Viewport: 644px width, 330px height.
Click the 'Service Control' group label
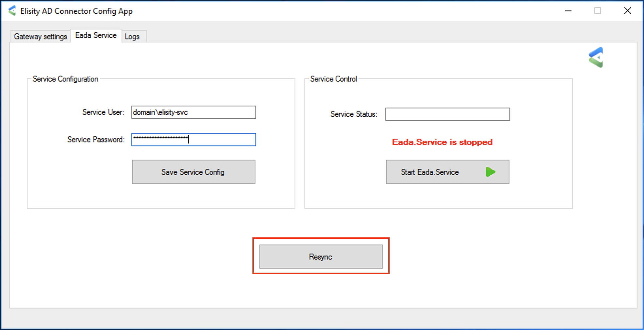tap(333, 79)
